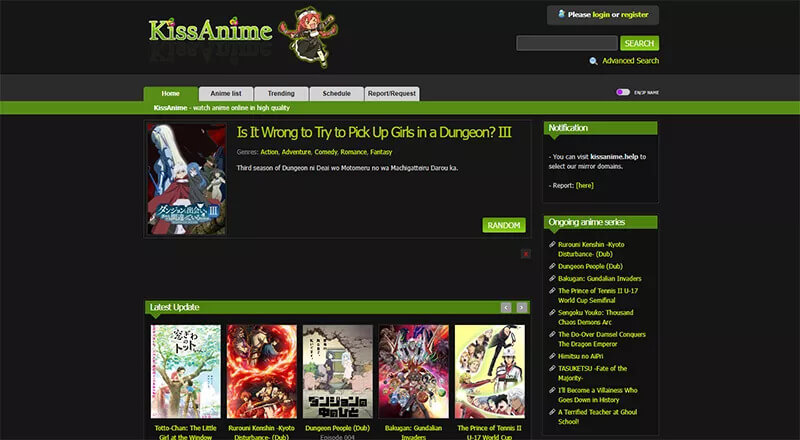Open the Prince of Tennis poster thumbnail
The width and height of the screenshot is (800, 440).
(x=490, y=372)
